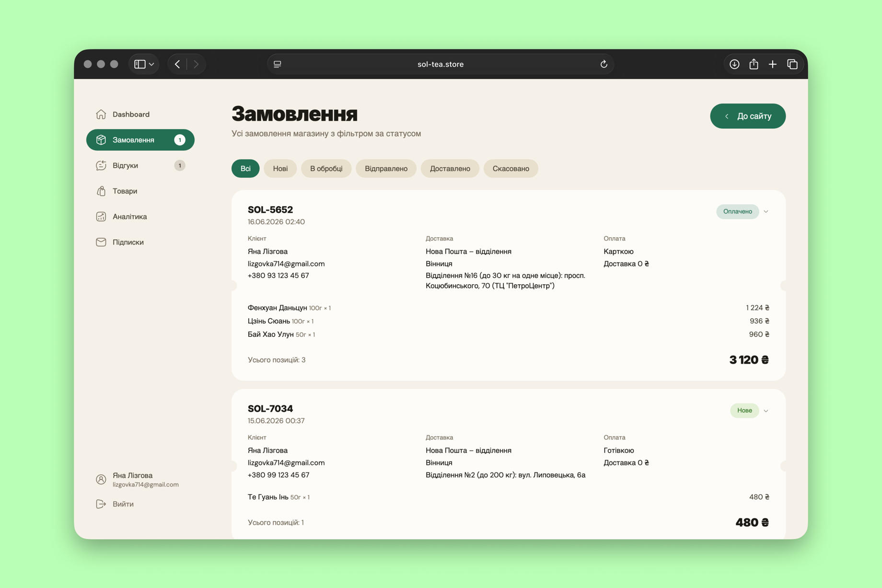Click the price 1 224 ₴
The height and width of the screenshot is (588, 882).
[757, 308]
